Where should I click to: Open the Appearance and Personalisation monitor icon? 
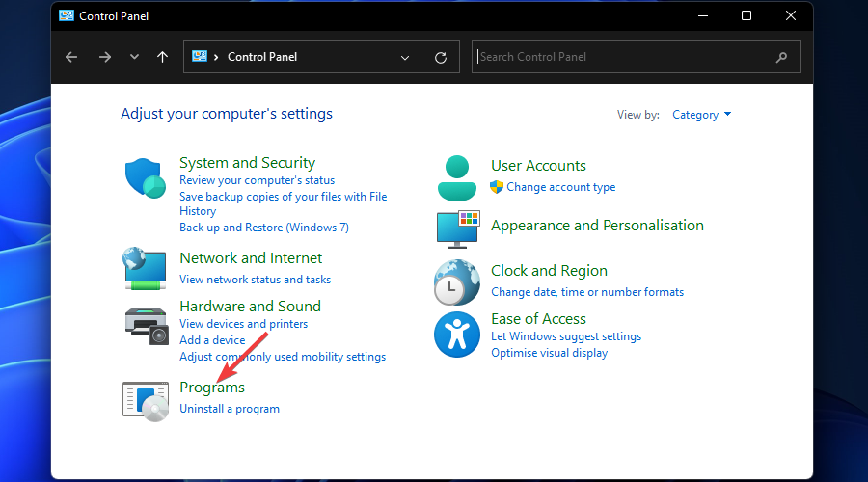458,229
